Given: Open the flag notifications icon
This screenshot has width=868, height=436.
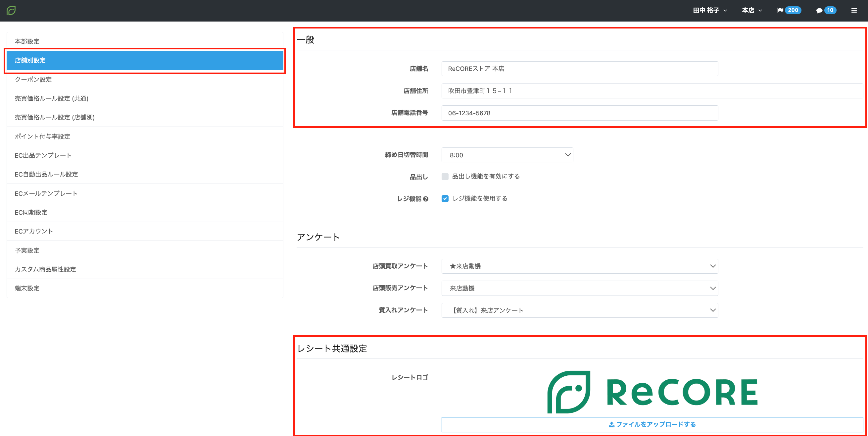Looking at the screenshot, I should click(780, 11).
